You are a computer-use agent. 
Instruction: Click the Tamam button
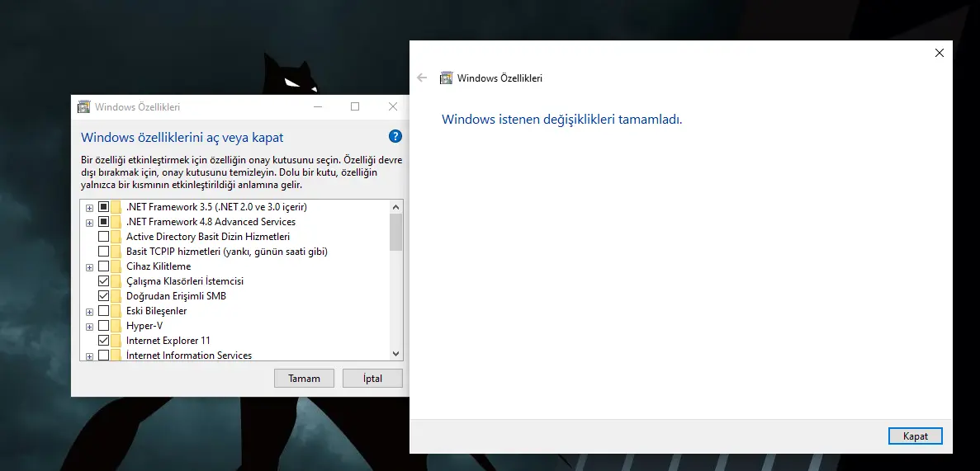[304, 379]
